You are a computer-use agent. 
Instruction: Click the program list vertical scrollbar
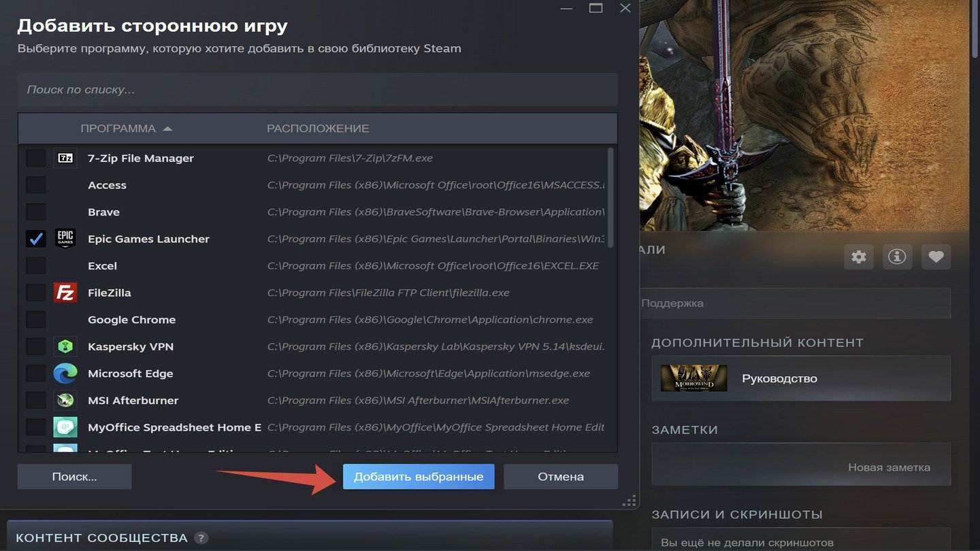pyautogui.click(x=610, y=197)
